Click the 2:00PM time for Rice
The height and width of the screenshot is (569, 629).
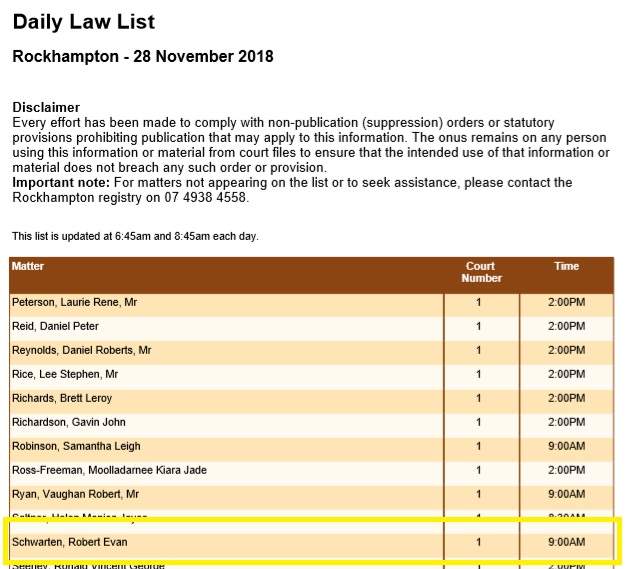566,374
